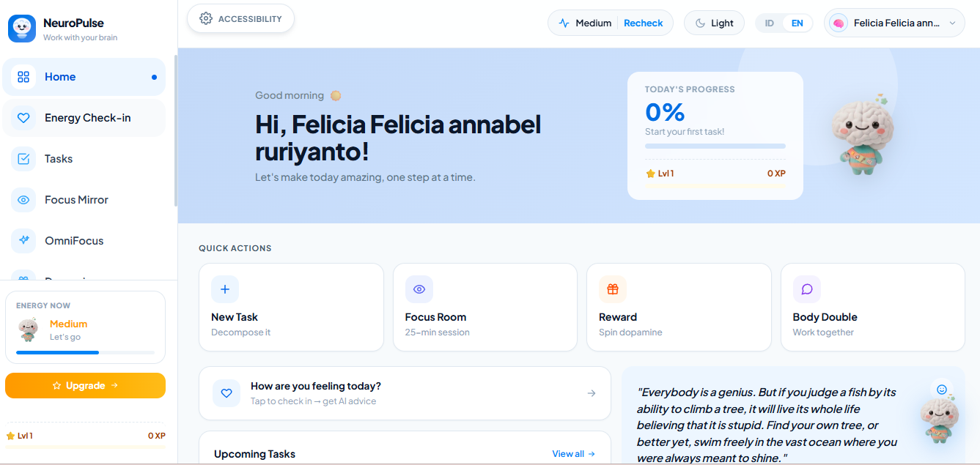Click the OmniFocus sparkle icon
This screenshot has width=980, height=465.
[23, 241]
